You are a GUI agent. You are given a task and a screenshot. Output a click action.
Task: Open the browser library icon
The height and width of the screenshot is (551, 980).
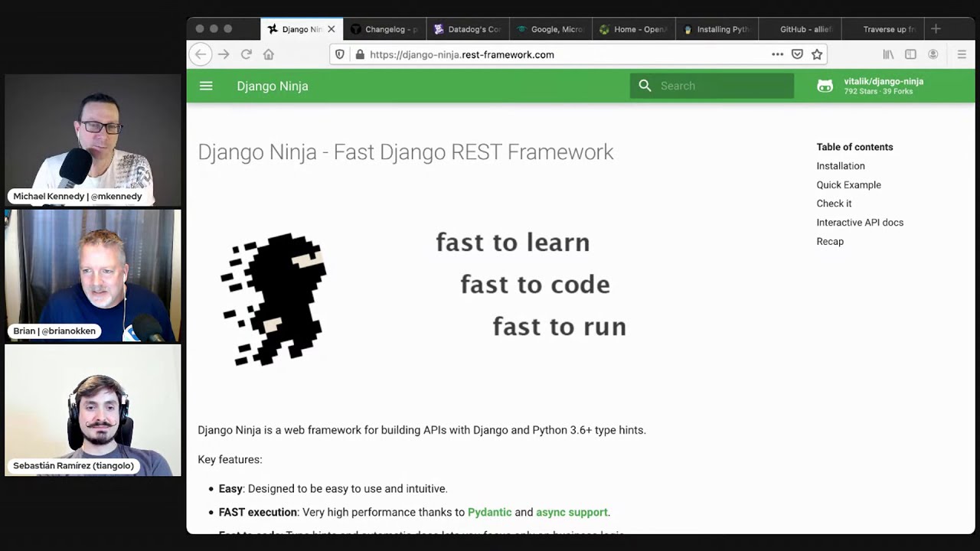pos(888,54)
